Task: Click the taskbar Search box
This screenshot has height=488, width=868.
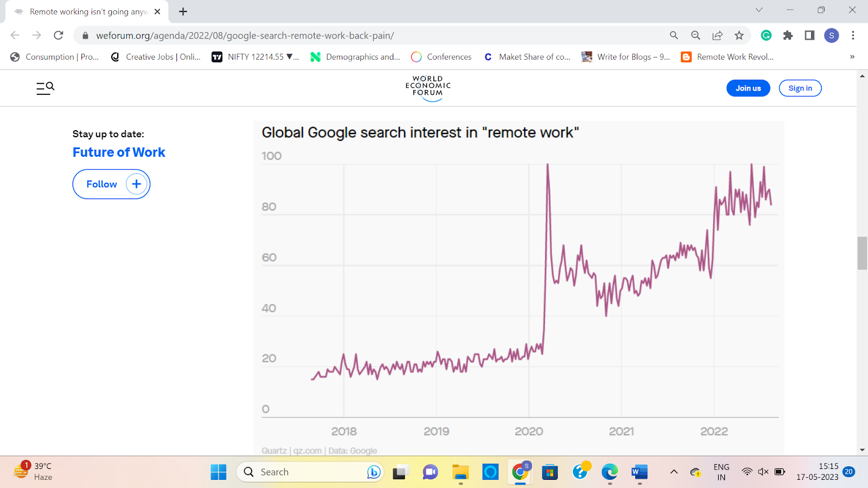Action: [x=310, y=472]
